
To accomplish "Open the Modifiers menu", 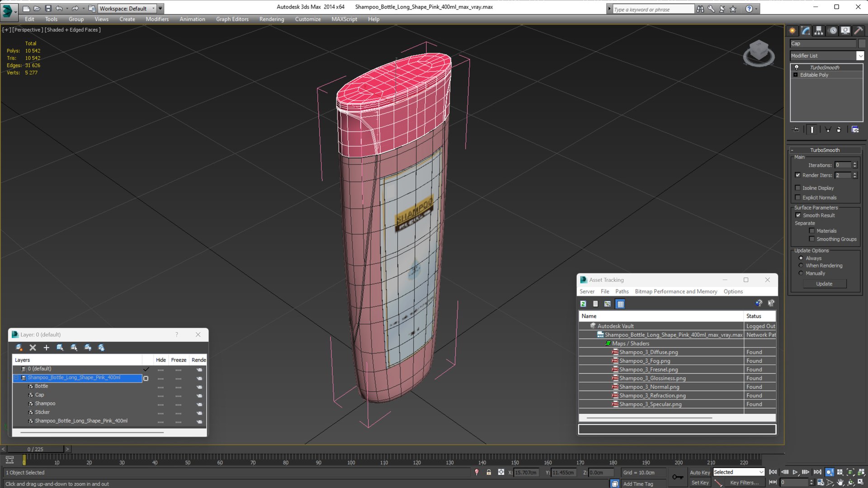I will coord(157,19).
